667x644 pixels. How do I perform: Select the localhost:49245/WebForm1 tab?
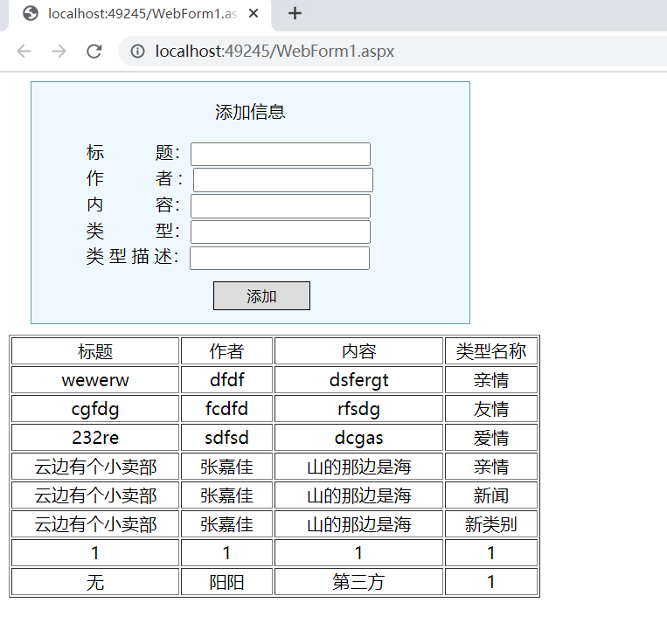click(140, 15)
